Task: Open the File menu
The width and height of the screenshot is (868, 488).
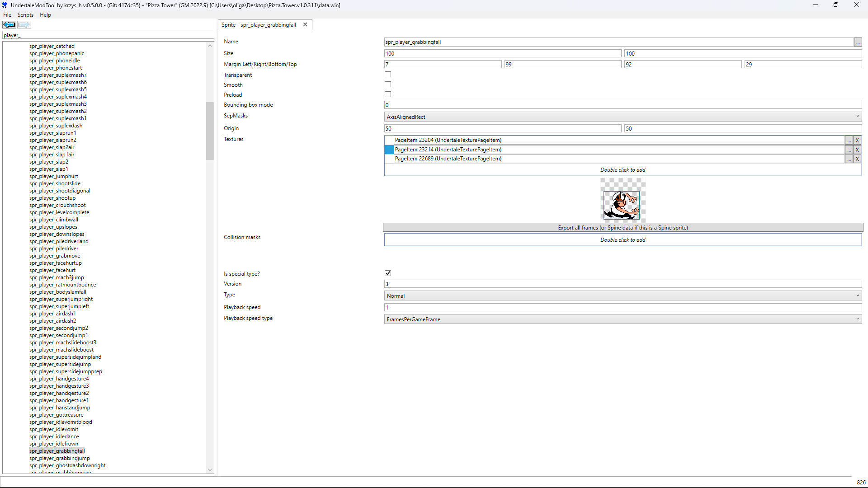Action: pos(7,15)
